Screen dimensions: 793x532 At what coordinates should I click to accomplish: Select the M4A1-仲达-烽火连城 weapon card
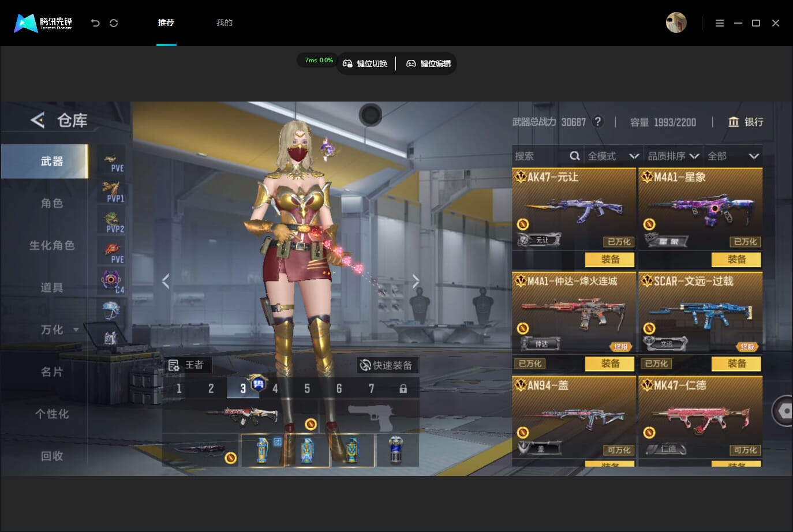[574, 313]
